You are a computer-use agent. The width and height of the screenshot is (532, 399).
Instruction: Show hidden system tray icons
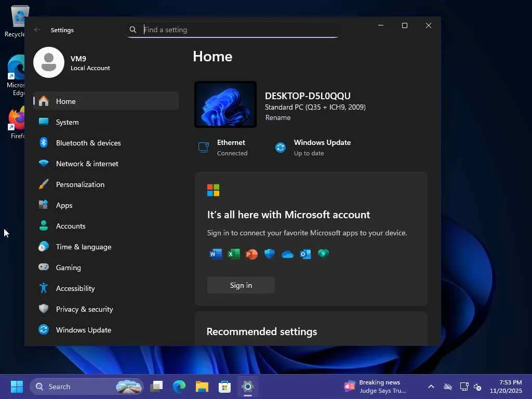click(x=431, y=387)
